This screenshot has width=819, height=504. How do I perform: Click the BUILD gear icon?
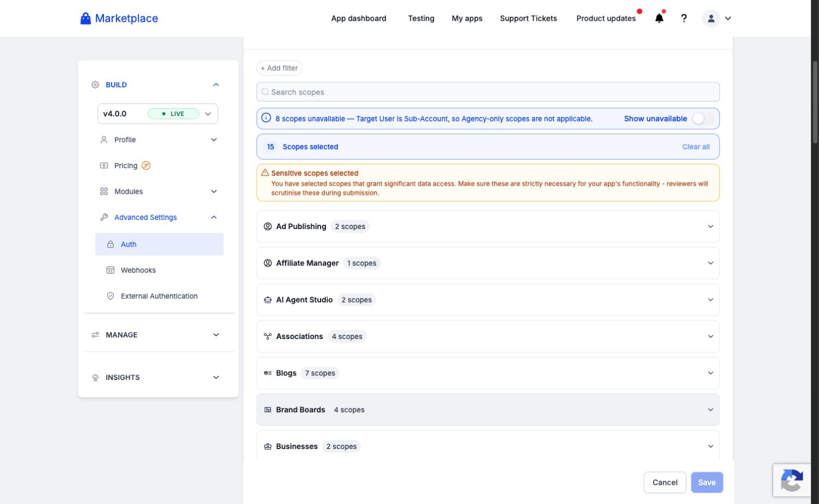(95, 85)
